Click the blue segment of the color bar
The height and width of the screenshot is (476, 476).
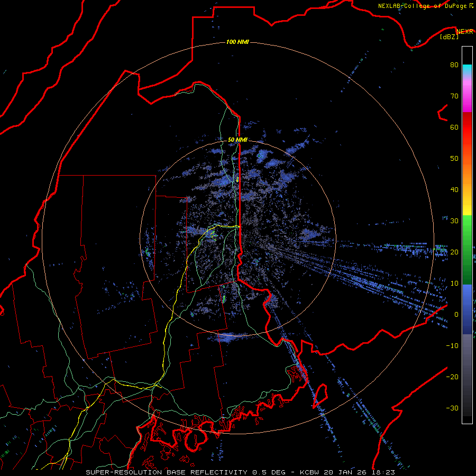click(467, 309)
